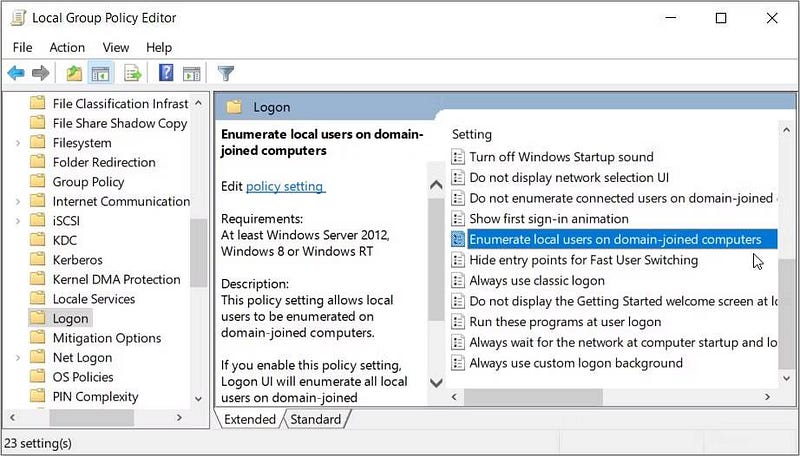Click the Setting column header

[x=472, y=135]
